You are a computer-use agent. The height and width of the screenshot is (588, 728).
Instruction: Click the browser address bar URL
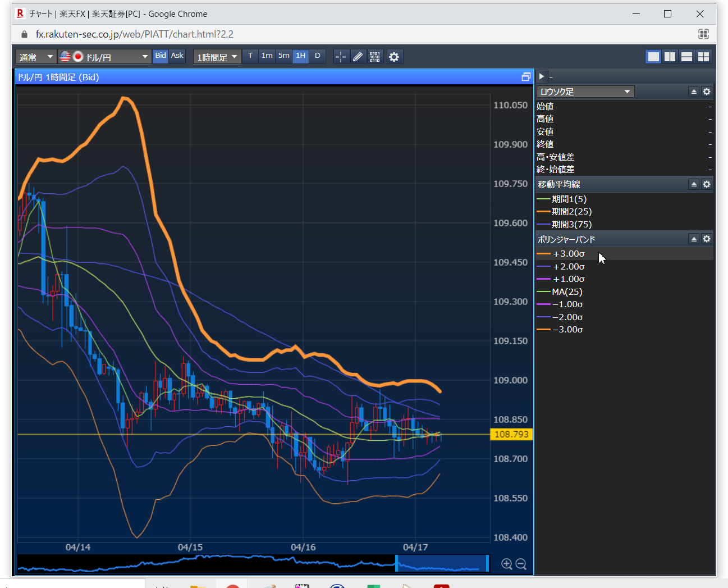[135, 34]
